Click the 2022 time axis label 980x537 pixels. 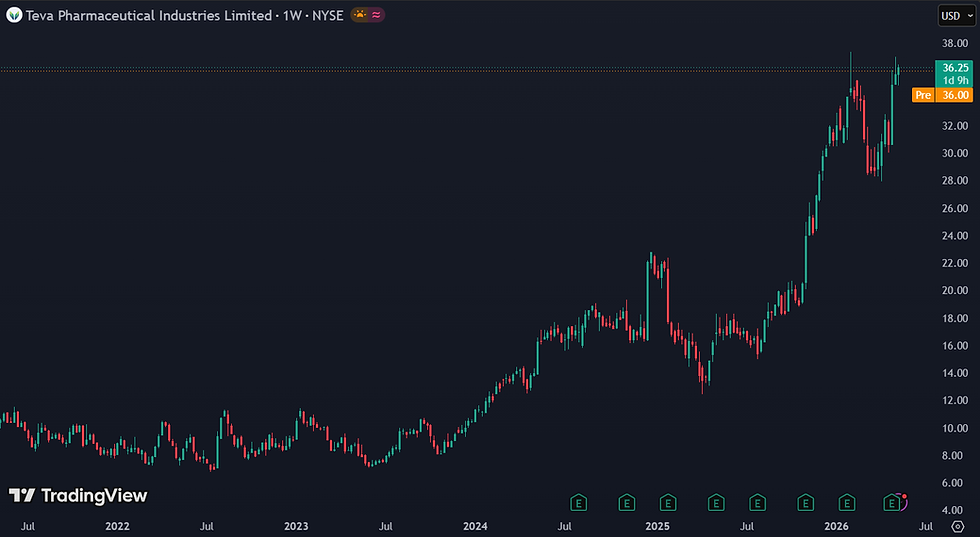118,526
